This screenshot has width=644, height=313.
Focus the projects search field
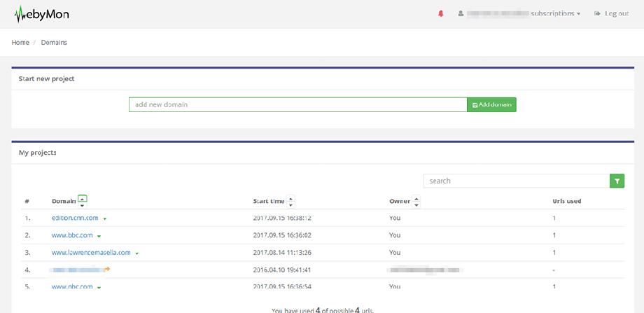click(517, 181)
